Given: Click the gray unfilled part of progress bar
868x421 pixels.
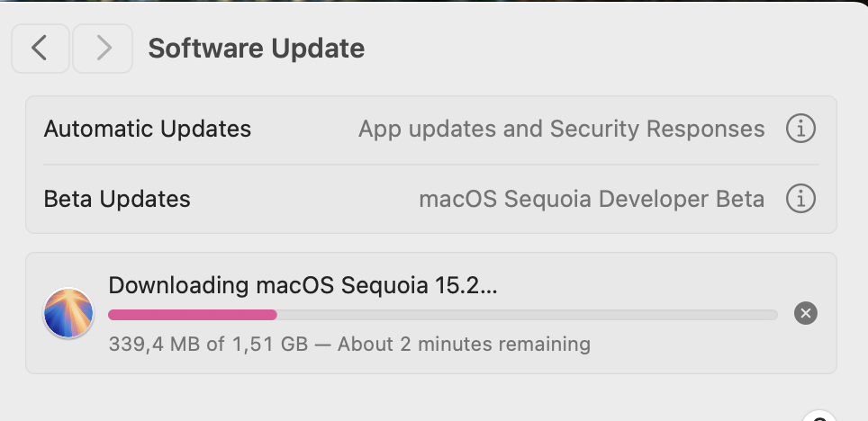Looking at the screenshot, I should pyautogui.click(x=527, y=315).
